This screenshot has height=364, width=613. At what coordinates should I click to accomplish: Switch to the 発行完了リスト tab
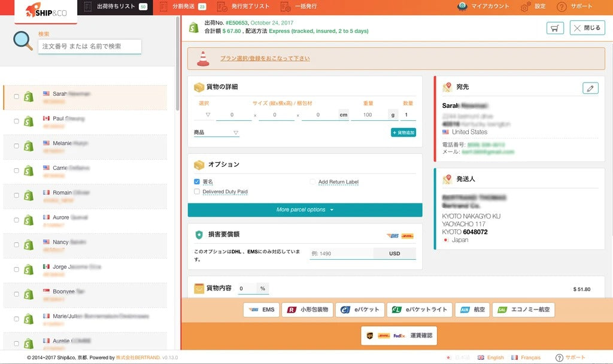[243, 7]
